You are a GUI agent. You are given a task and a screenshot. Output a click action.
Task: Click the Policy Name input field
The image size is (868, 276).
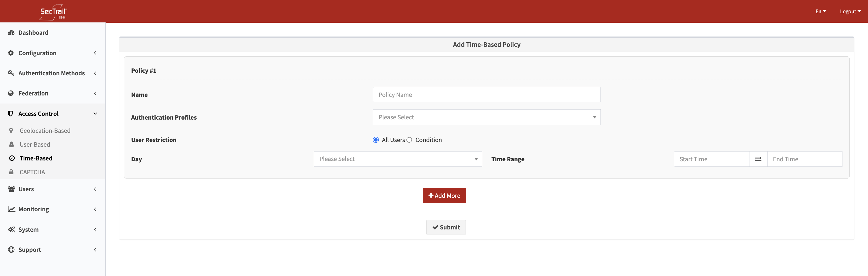coord(486,95)
